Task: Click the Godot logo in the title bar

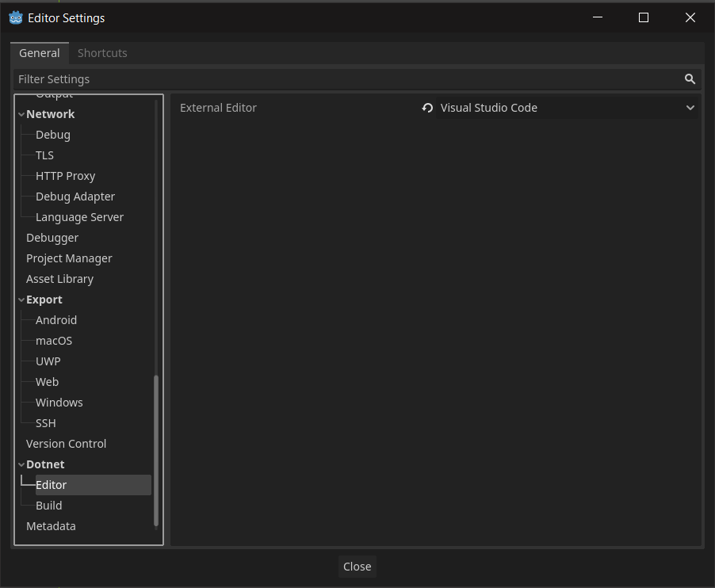Action: pyautogui.click(x=17, y=17)
